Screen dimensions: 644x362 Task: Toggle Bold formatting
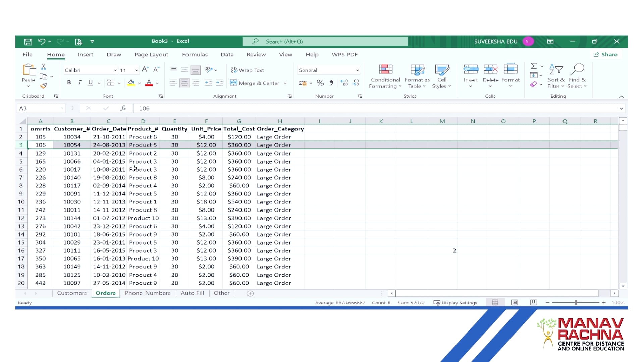coord(69,83)
